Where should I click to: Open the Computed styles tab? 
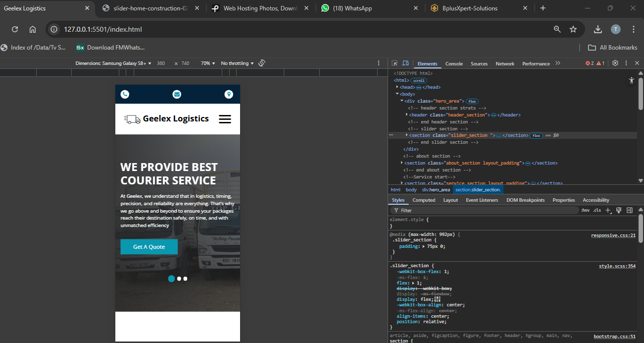pos(424,200)
